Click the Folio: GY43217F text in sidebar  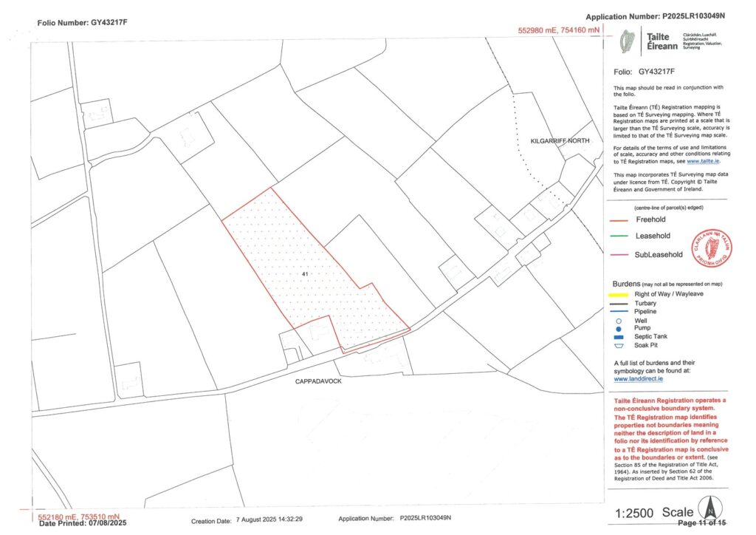644,72
